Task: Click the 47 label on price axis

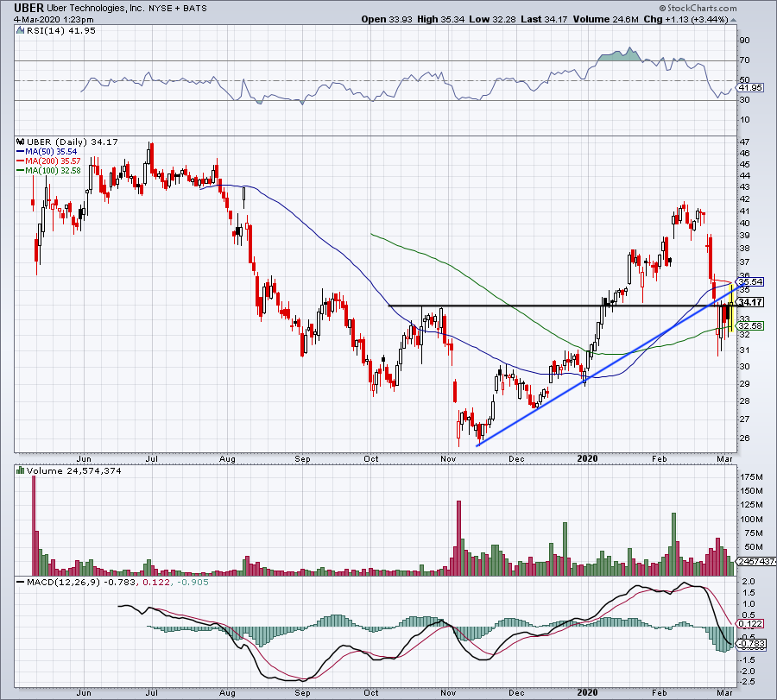Action: 745,142
